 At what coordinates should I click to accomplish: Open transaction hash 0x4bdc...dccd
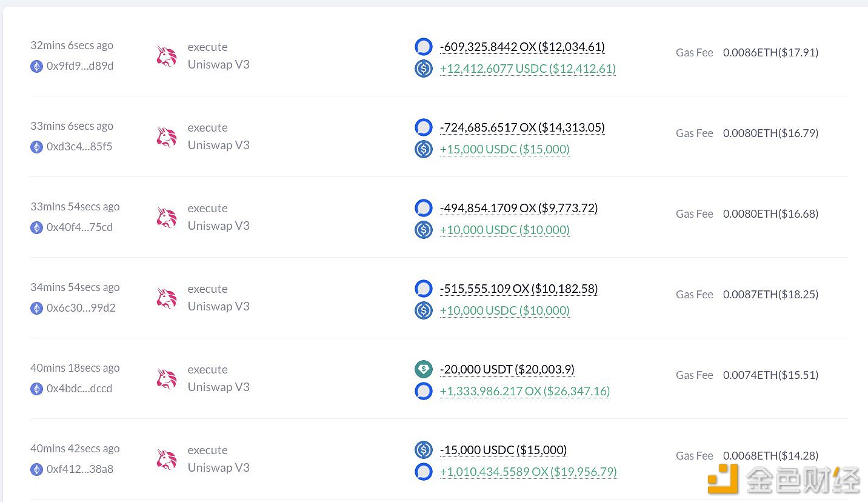79,389
